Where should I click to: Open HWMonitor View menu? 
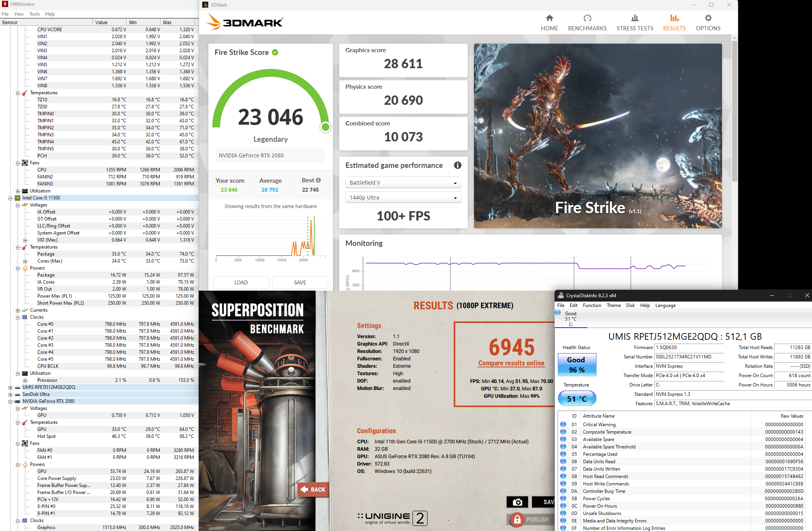19,14
